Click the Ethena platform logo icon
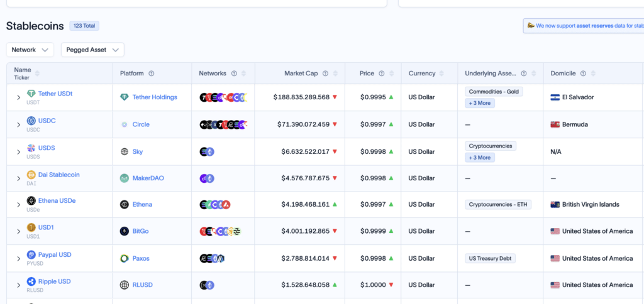The width and height of the screenshot is (644, 304). pos(125,204)
